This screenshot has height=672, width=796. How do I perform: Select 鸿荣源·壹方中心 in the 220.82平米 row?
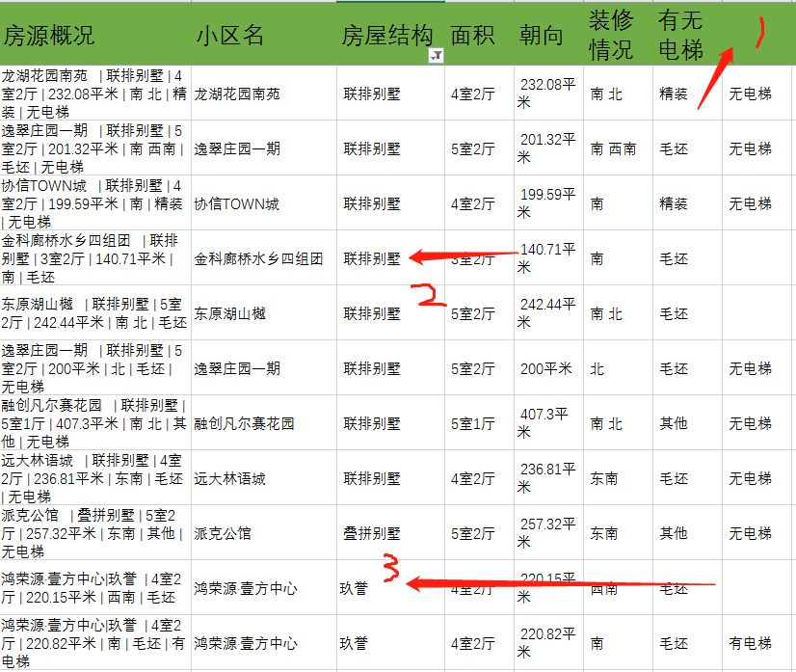pyautogui.click(x=264, y=642)
